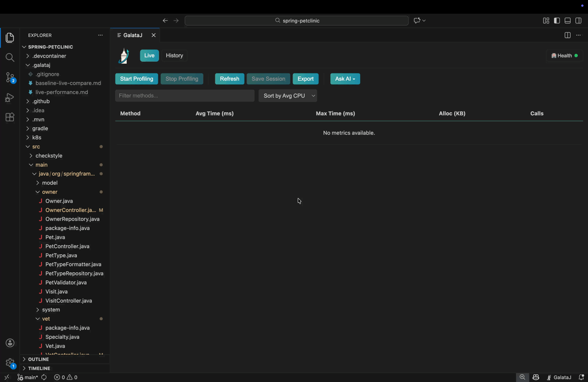Open the Extensions view icon
Image resolution: width=588 pixels, height=382 pixels.
coord(10,118)
